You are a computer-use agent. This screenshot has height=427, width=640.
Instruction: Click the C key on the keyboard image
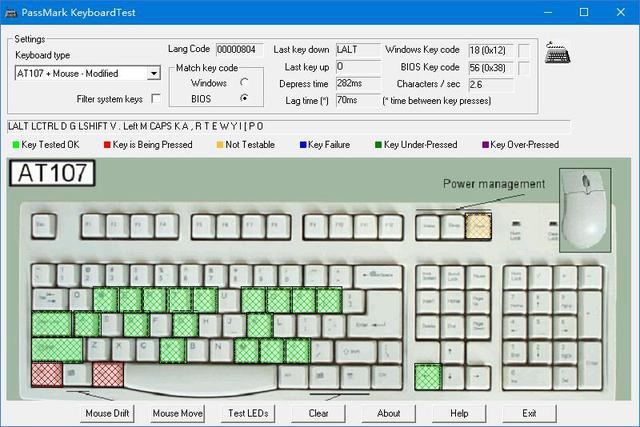[147, 350]
